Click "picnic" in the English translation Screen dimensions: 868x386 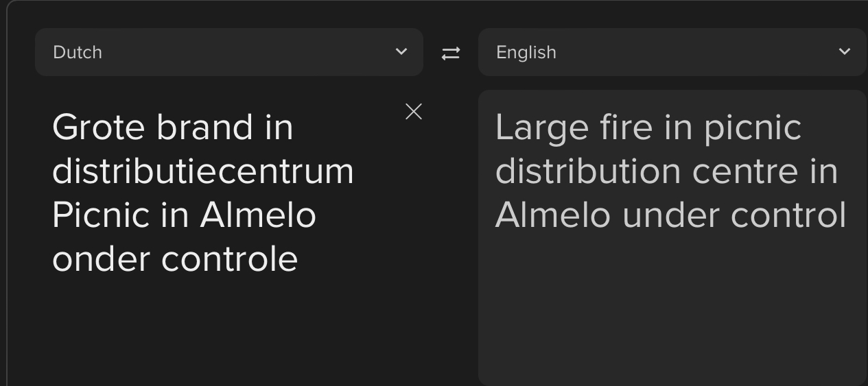[x=753, y=128]
